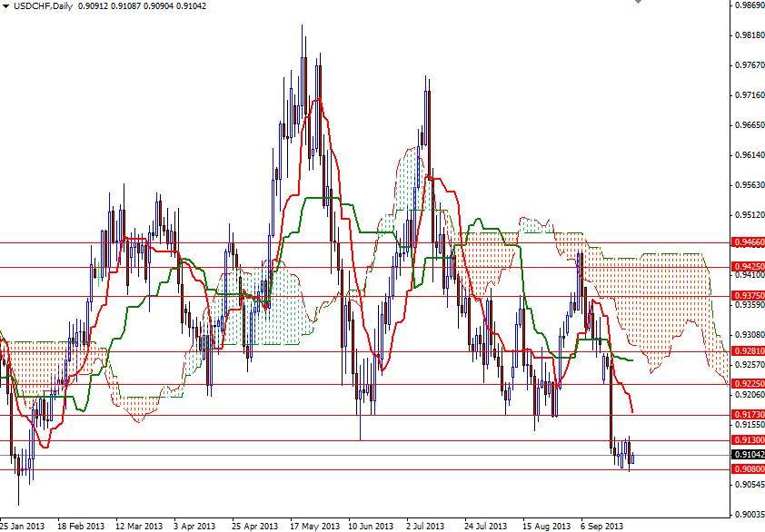
Task: Click the red 0.91300 price level label
Action: (747, 440)
